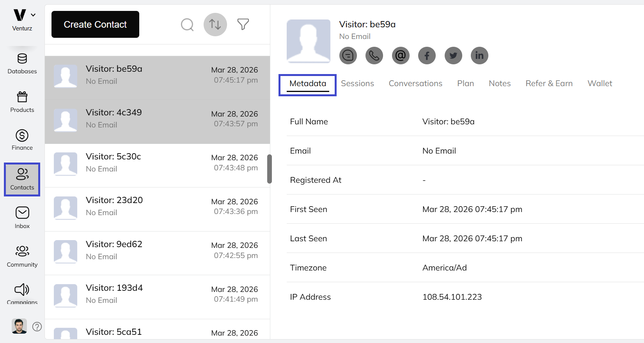Viewport: 644px width, 343px height.
Task: Select contact Visitor: 5ca51 in list
Action: (157, 329)
